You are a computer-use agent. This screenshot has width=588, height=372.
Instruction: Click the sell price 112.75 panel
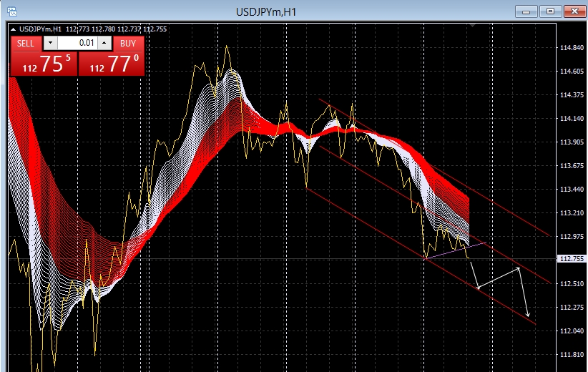(x=44, y=64)
